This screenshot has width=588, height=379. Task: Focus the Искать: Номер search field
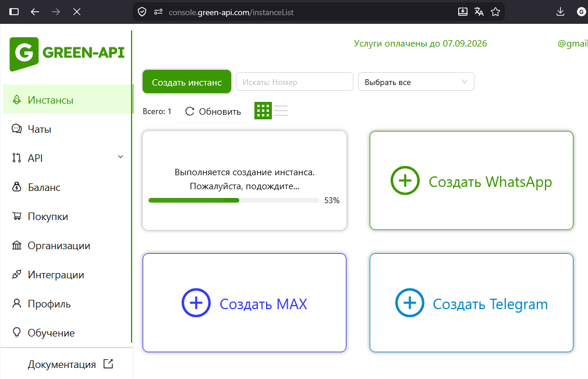coord(295,82)
